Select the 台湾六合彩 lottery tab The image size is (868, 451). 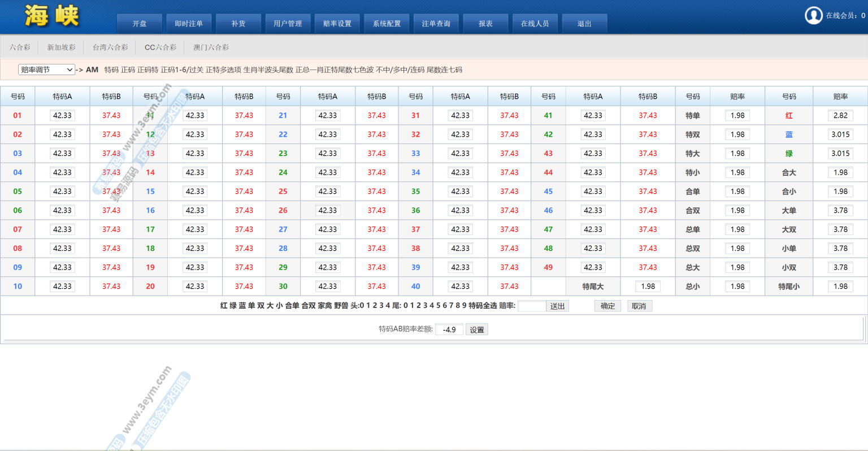[110, 47]
